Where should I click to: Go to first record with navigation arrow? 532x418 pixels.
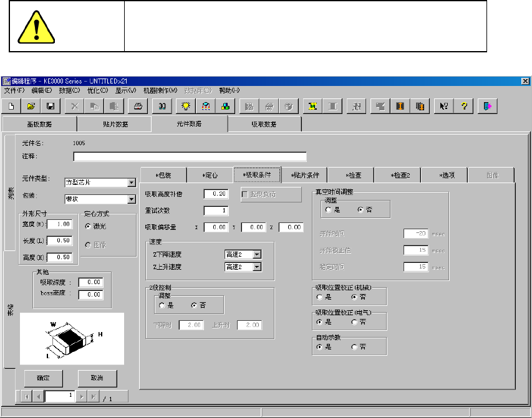pos(26,397)
